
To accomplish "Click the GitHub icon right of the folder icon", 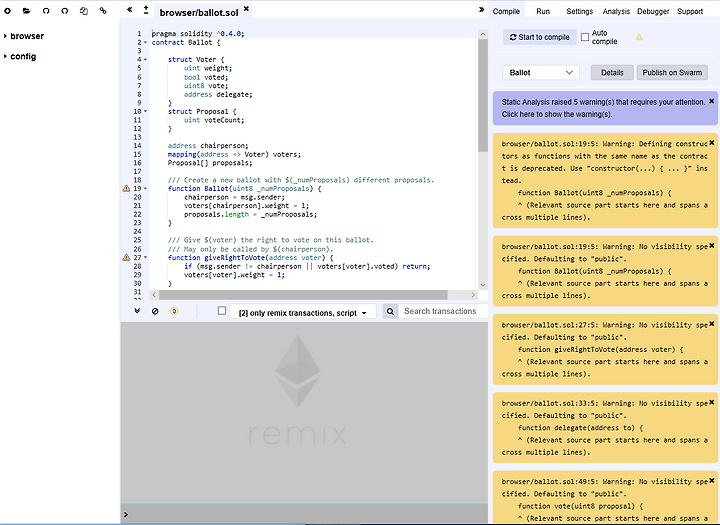I will 46,11.
